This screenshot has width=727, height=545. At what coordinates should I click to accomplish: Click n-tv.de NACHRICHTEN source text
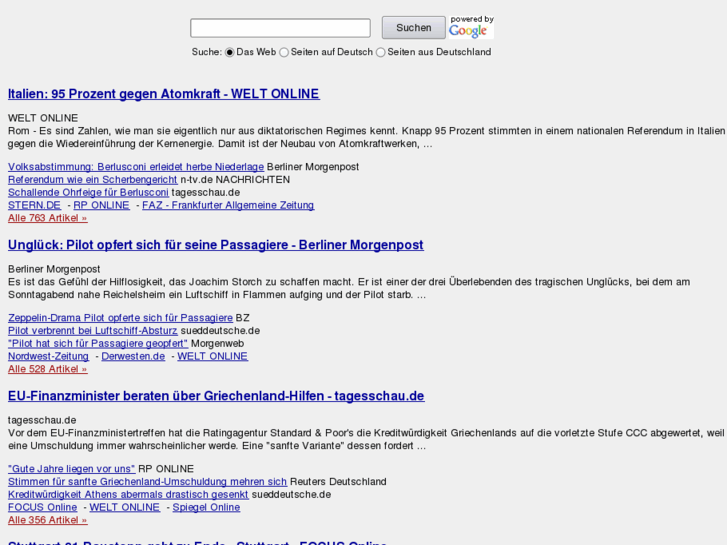[x=235, y=180]
